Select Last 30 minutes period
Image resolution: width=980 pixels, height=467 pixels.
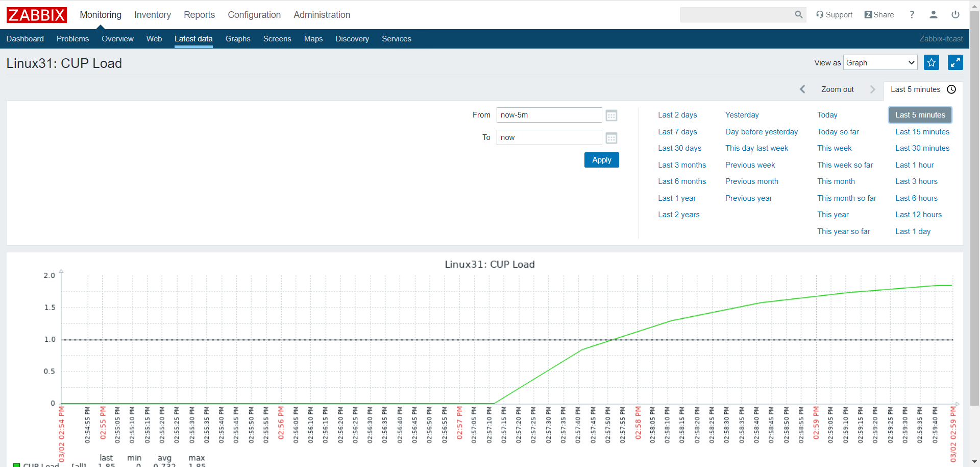[922, 148]
